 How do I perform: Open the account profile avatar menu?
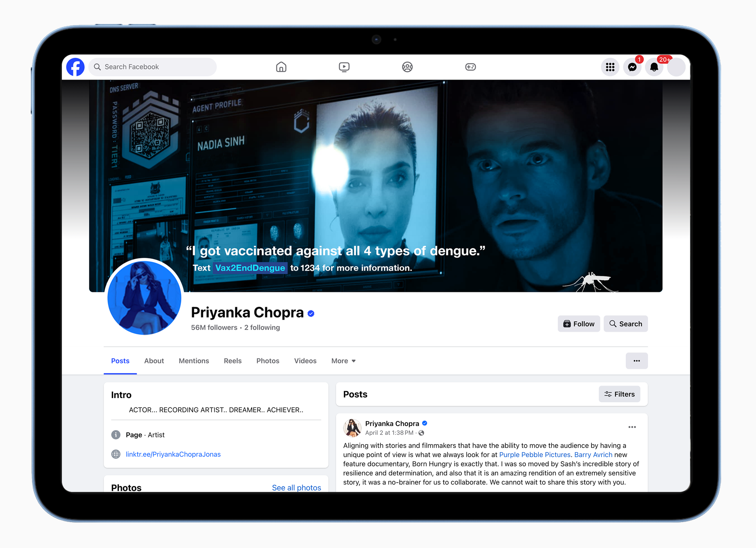676,67
